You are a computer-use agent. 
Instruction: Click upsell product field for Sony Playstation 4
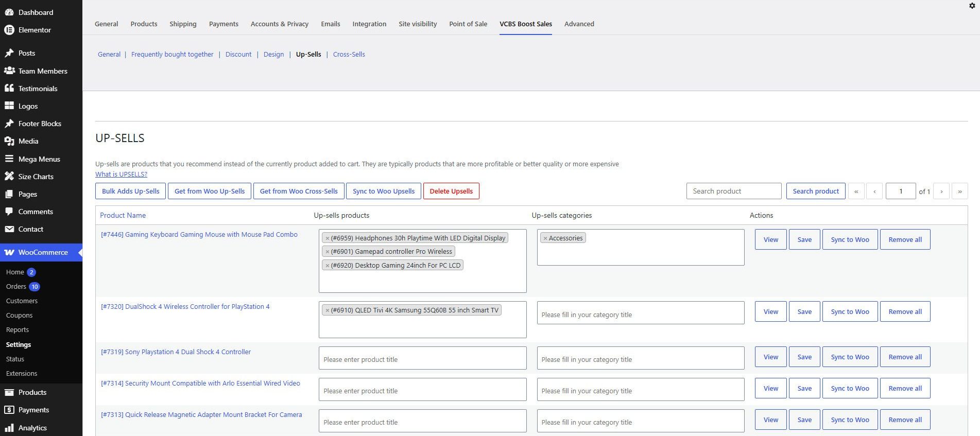click(423, 358)
